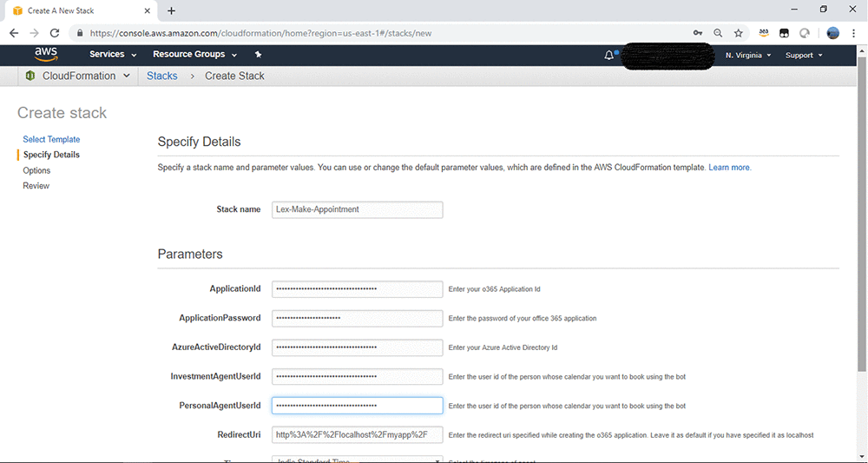Click the RedirectUri input field
Screen dimensions: 868x463
(x=357, y=434)
